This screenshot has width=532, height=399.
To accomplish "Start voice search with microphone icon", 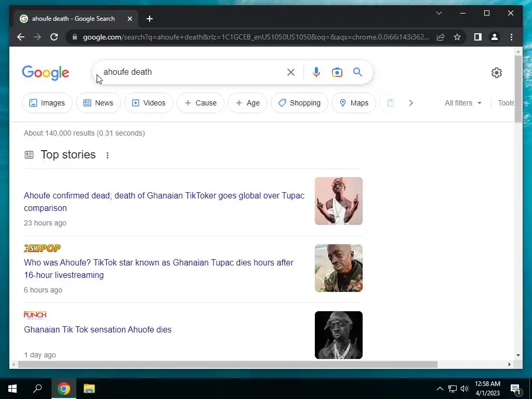I will click(316, 72).
